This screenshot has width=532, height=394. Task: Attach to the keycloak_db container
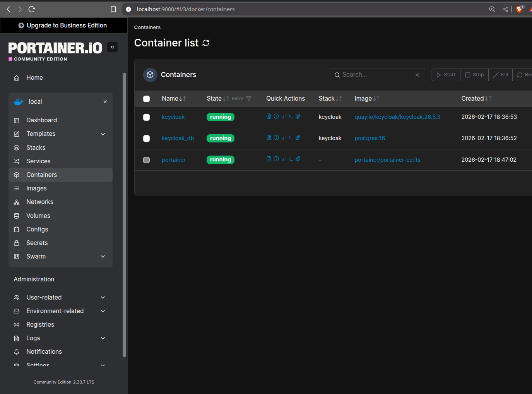tap(298, 137)
